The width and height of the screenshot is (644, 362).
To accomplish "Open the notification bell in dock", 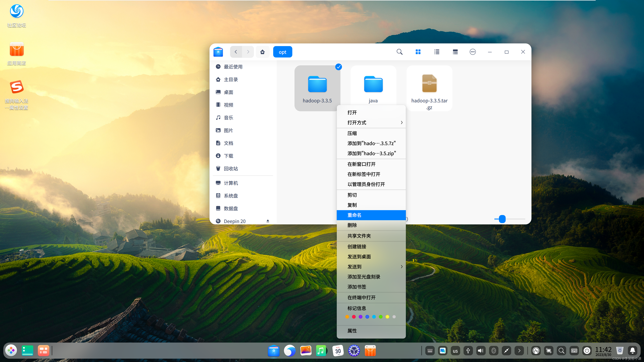I will tap(633, 351).
